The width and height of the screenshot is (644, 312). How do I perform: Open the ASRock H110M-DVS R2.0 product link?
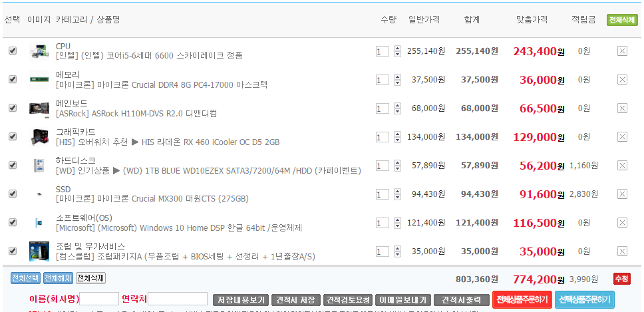136,113
